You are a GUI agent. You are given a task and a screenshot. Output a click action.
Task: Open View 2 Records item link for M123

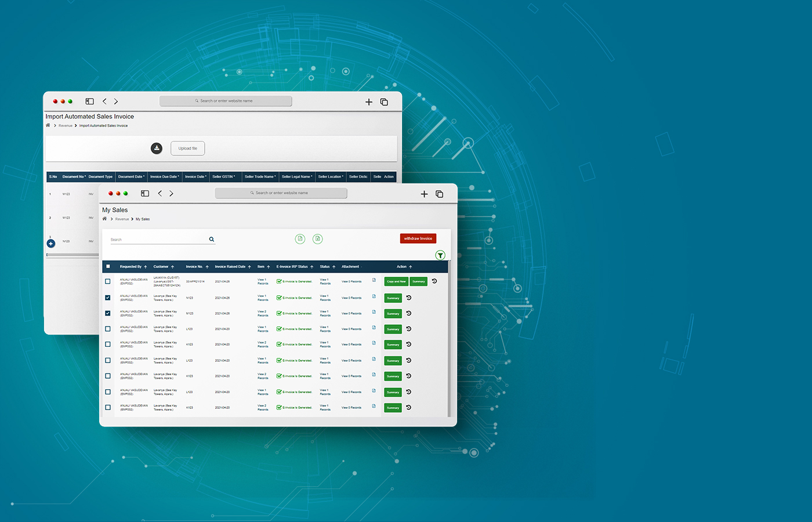(263, 313)
